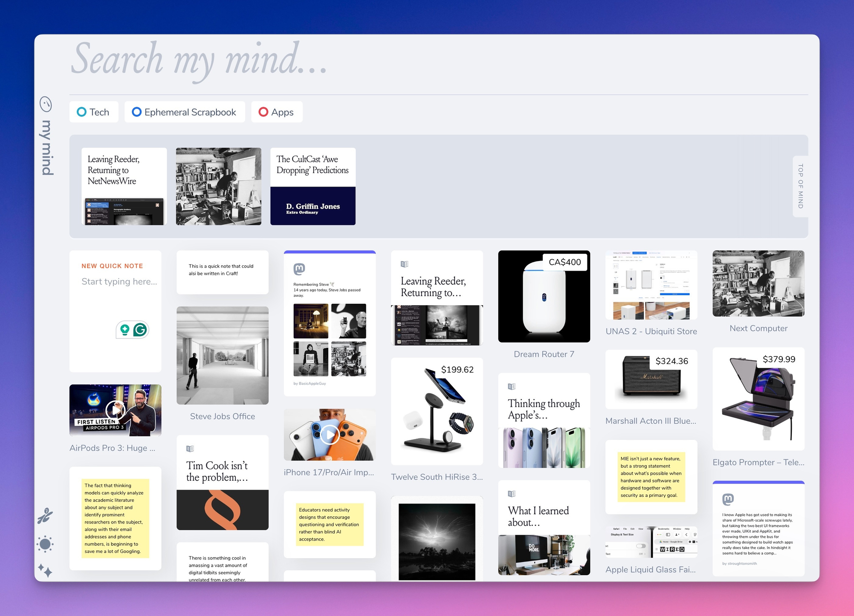Click the $379.99 price label
The width and height of the screenshot is (854, 616).
[x=779, y=359]
